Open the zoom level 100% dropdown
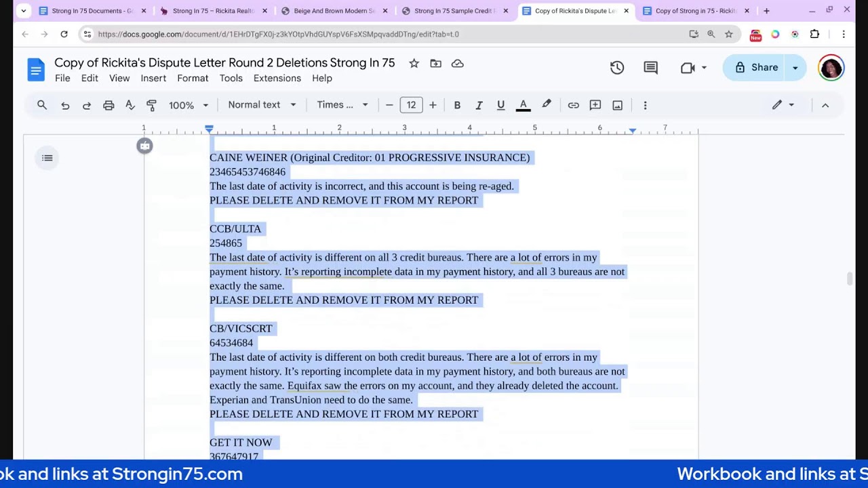This screenshot has width=868, height=488. [x=188, y=105]
